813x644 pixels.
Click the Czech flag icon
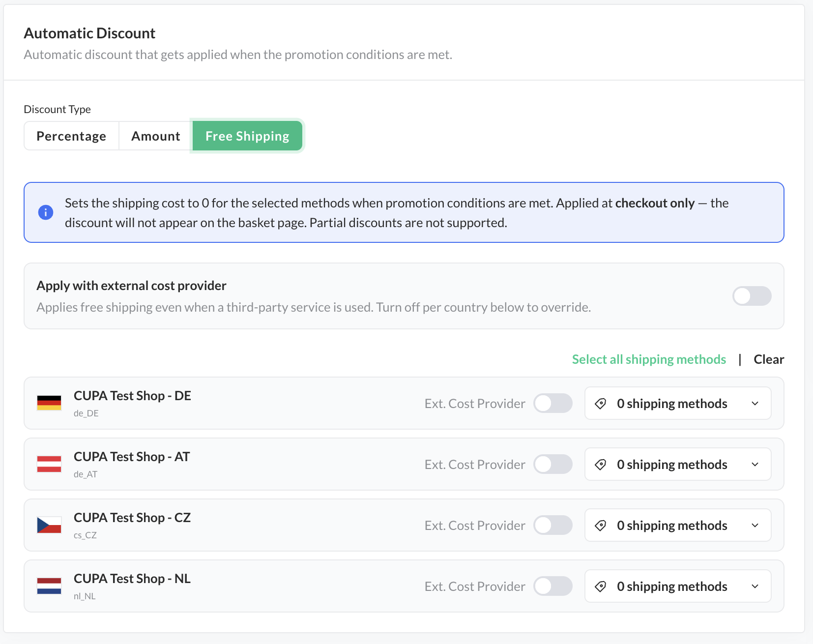(x=49, y=525)
